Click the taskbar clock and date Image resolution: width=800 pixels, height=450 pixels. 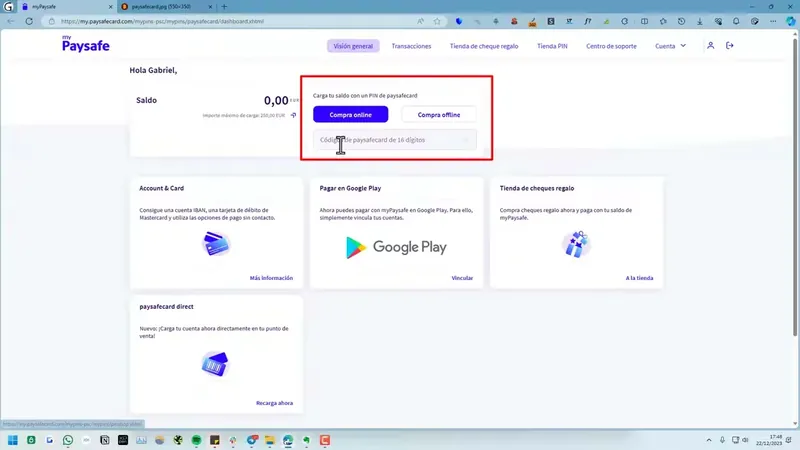769,440
